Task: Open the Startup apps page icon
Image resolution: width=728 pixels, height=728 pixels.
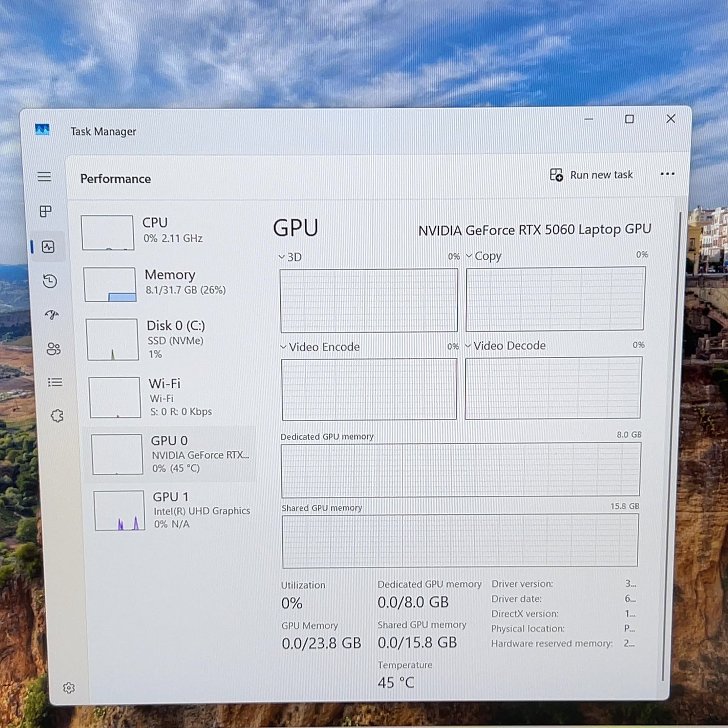Action: [51, 314]
